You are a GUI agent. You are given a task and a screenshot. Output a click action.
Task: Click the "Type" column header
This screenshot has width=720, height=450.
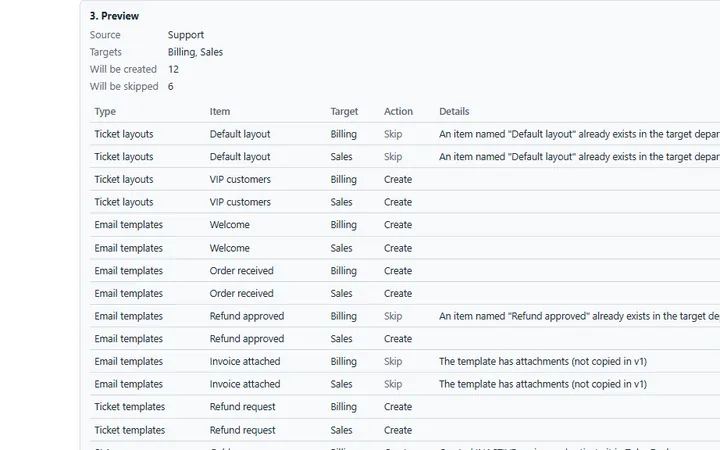105,112
